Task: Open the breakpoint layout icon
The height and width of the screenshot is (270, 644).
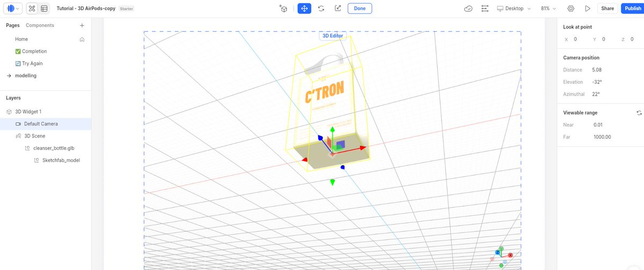Action: click(x=485, y=9)
